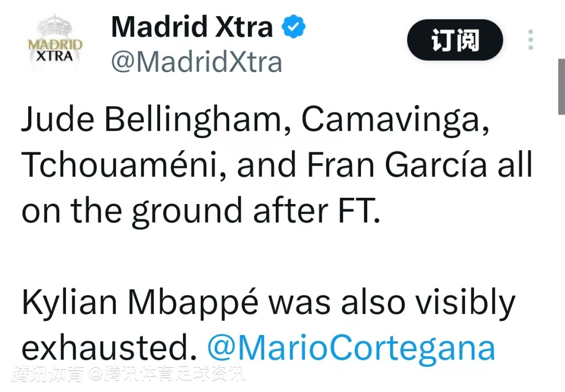
Task: Select the Madrid Xtra display name
Action: [x=192, y=27]
